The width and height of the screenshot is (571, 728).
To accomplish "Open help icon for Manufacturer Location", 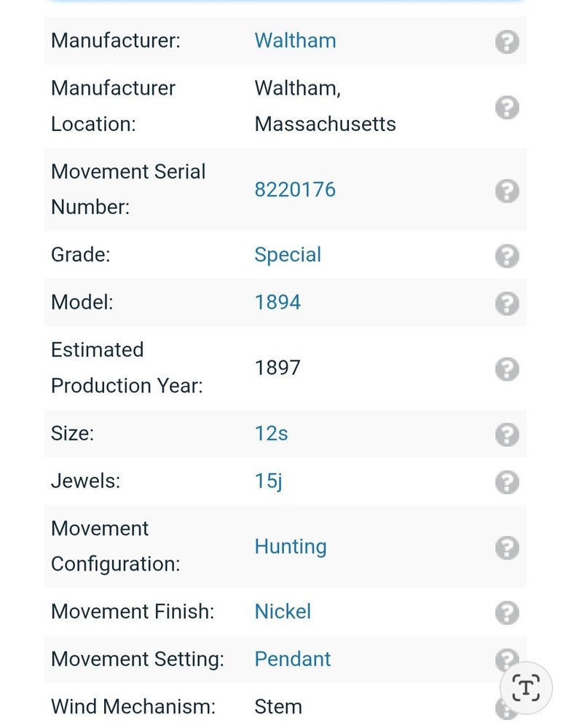I will [507, 107].
